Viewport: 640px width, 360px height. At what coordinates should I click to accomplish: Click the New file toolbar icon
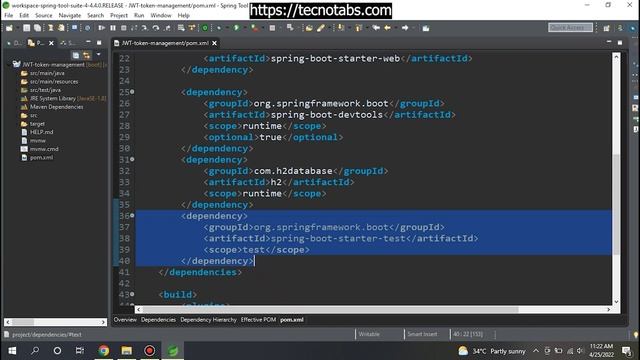coord(9,28)
